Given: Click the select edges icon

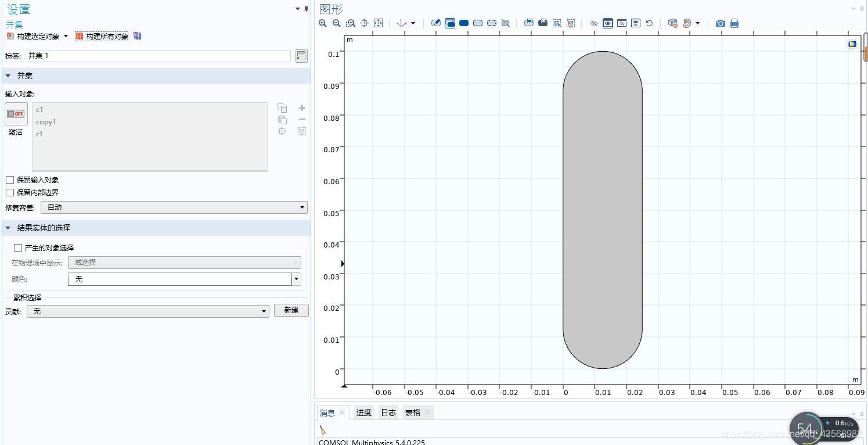Looking at the screenshot, I should (478, 23).
